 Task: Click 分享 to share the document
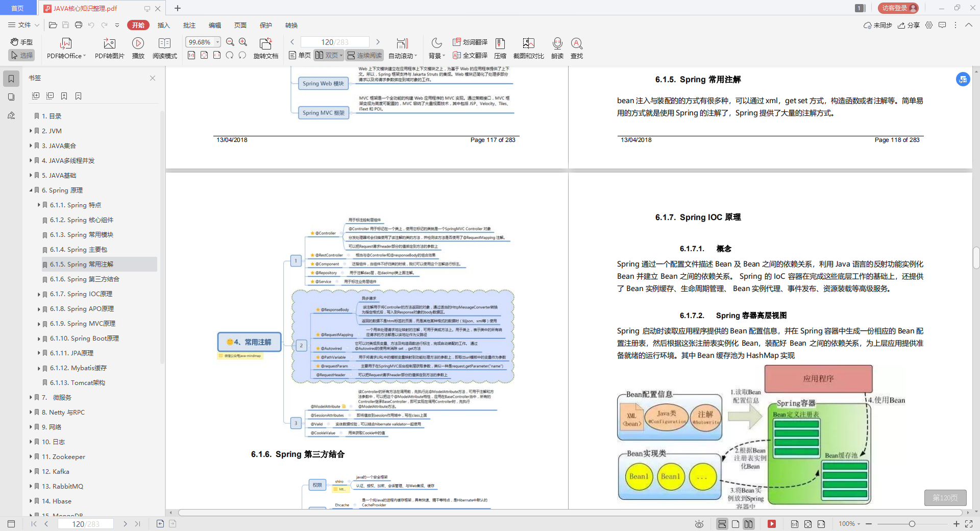pyautogui.click(x=909, y=25)
